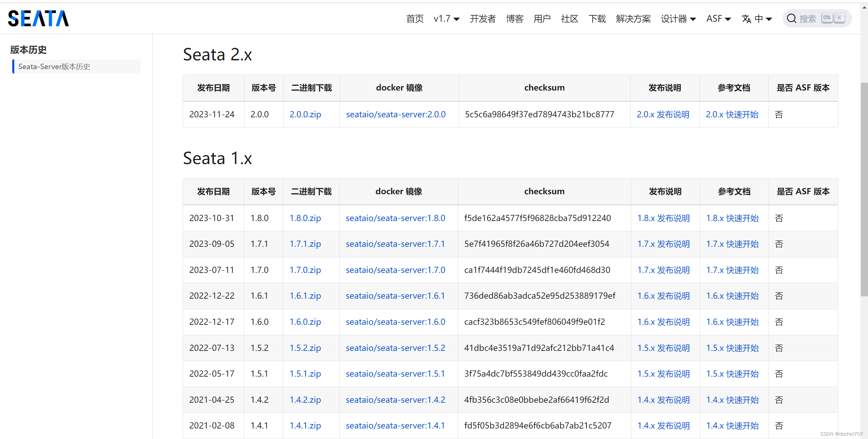
Task: Select Seata-Server版本历史 in the sidebar
Action: point(54,66)
